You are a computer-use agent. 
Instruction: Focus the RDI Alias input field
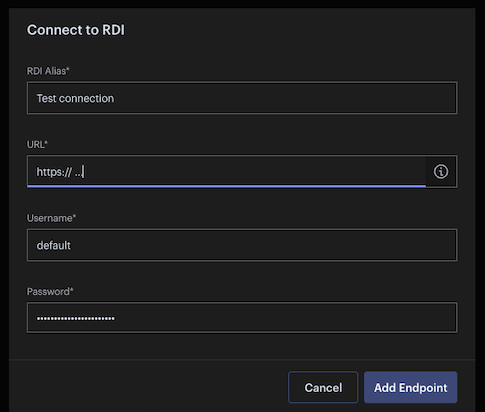click(x=242, y=98)
